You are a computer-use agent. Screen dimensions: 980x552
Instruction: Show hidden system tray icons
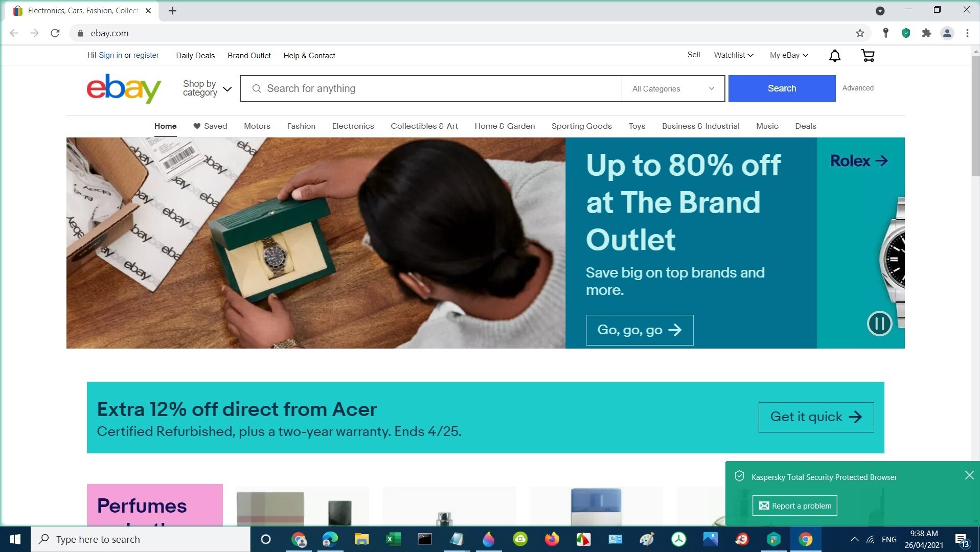[x=854, y=539]
